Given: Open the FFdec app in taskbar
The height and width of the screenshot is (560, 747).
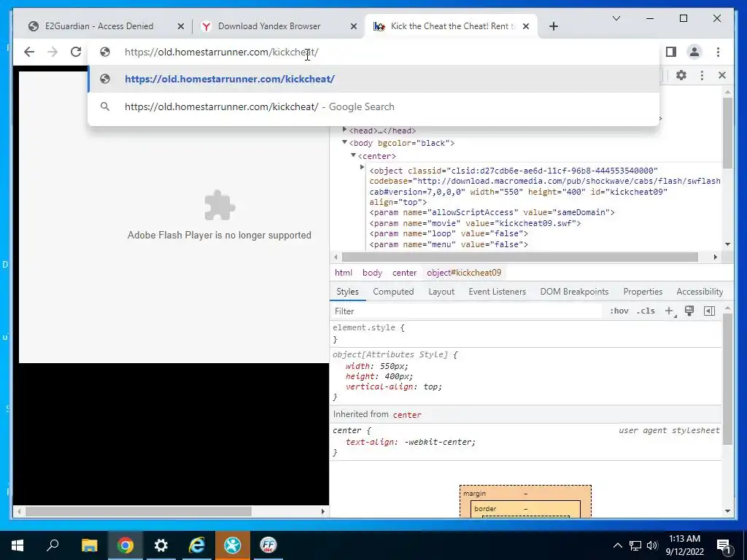Looking at the screenshot, I should [268, 545].
